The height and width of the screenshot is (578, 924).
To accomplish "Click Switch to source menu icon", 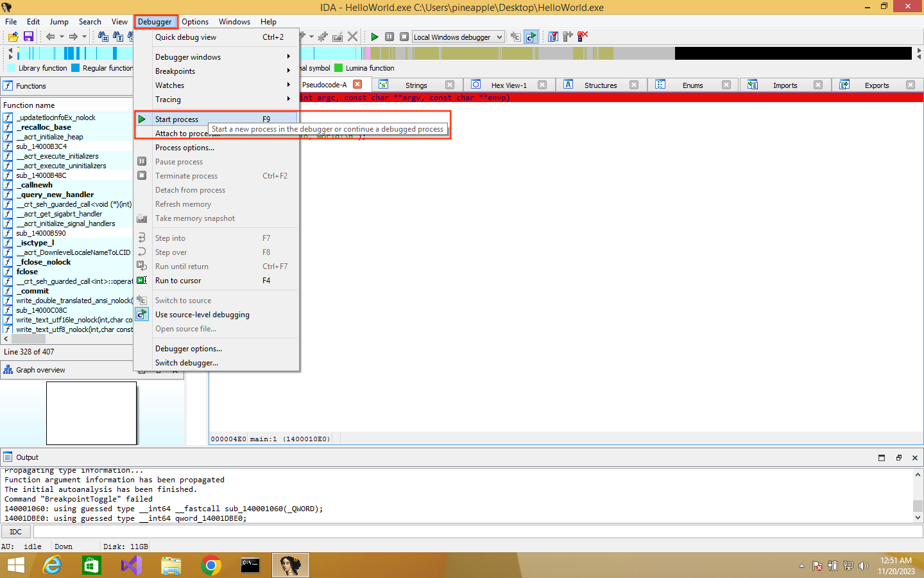I will 142,300.
